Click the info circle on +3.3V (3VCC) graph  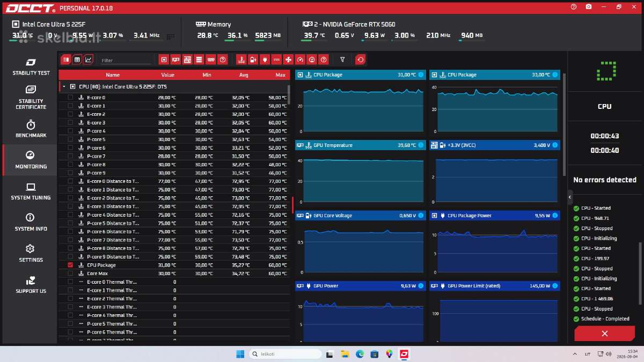point(554,145)
